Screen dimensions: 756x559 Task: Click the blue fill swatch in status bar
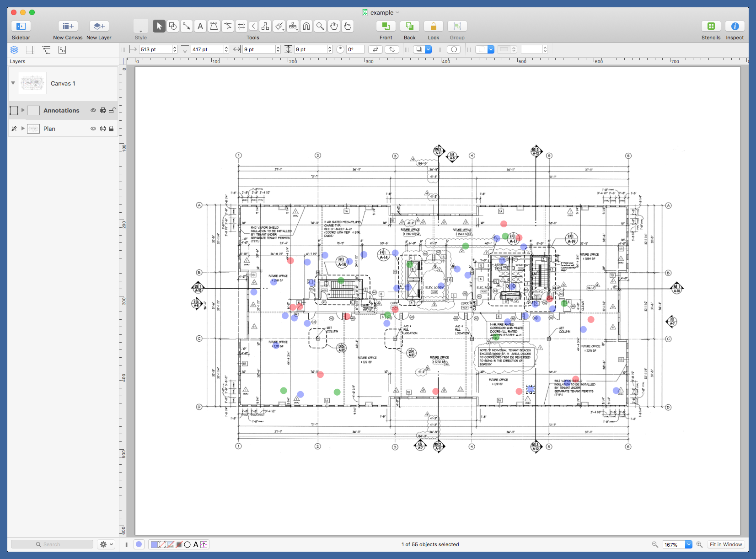coord(155,544)
